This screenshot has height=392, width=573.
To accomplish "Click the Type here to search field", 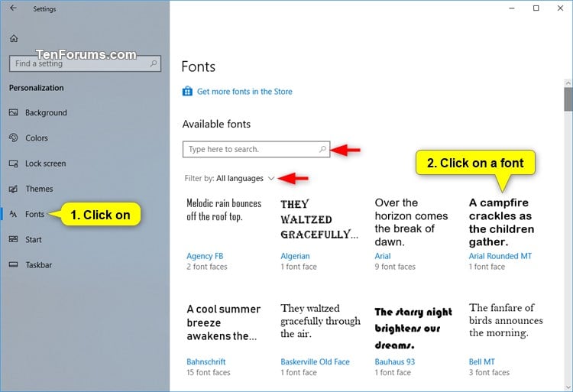I will click(x=256, y=149).
